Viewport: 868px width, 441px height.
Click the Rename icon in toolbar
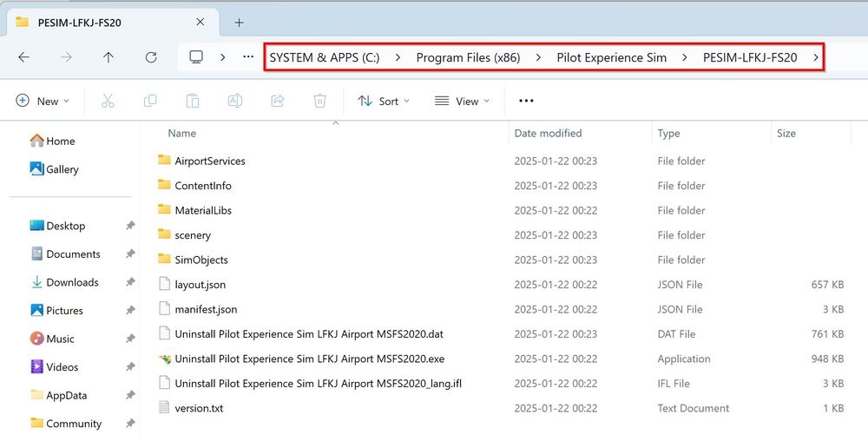234,101
